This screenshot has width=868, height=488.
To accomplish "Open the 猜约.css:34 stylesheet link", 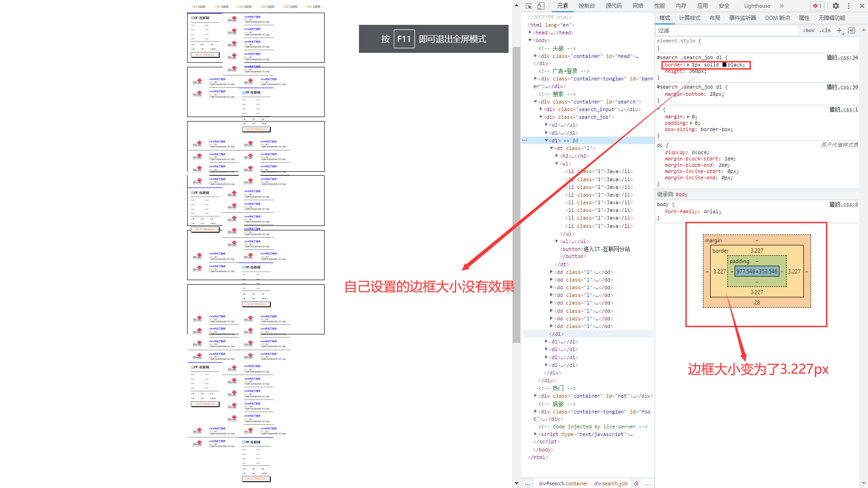I will point(842,57).
